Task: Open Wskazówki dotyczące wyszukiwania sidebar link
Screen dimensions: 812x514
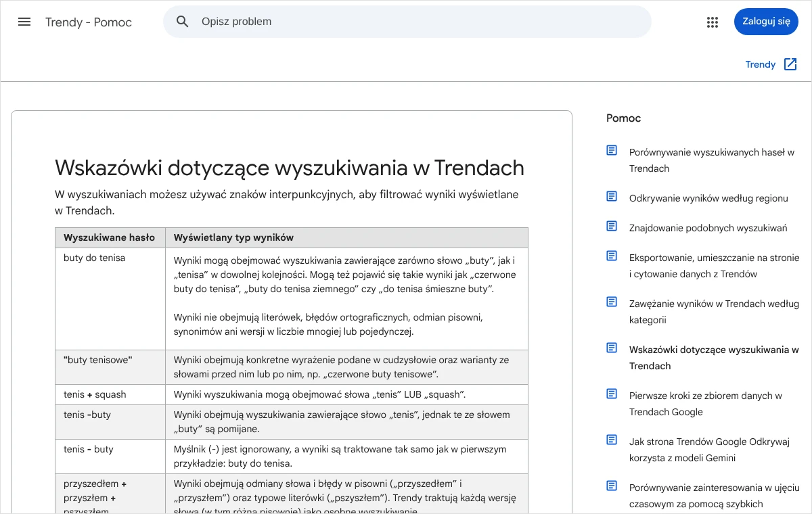Action: 714,358
